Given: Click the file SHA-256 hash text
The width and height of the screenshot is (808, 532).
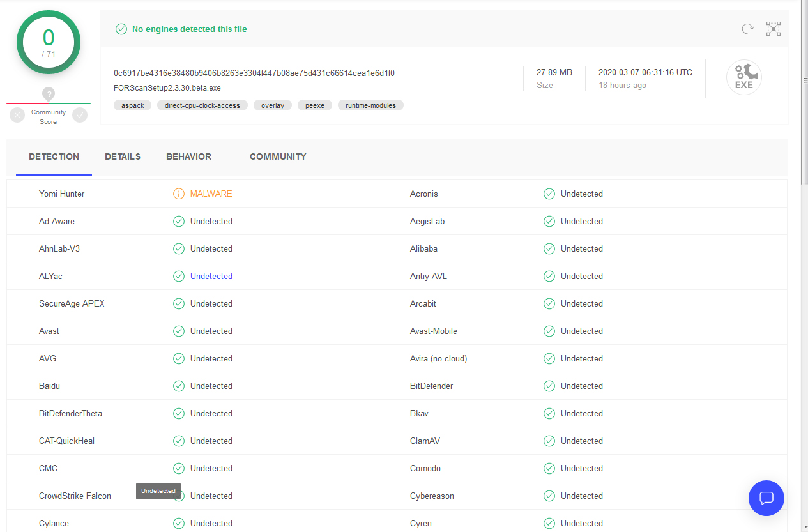Looking at the screenshot, I should 254,73.
